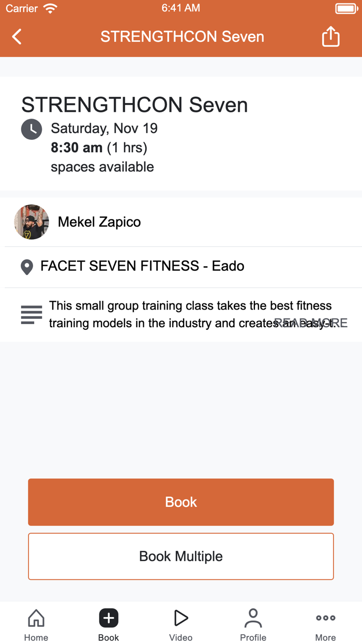Tap the Profile person icon

(x=253, y=618)
